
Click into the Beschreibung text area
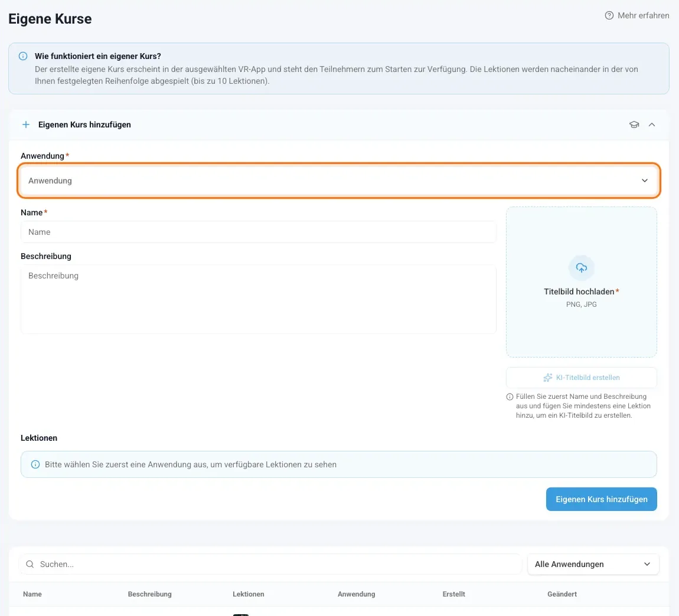pos(258,299)
